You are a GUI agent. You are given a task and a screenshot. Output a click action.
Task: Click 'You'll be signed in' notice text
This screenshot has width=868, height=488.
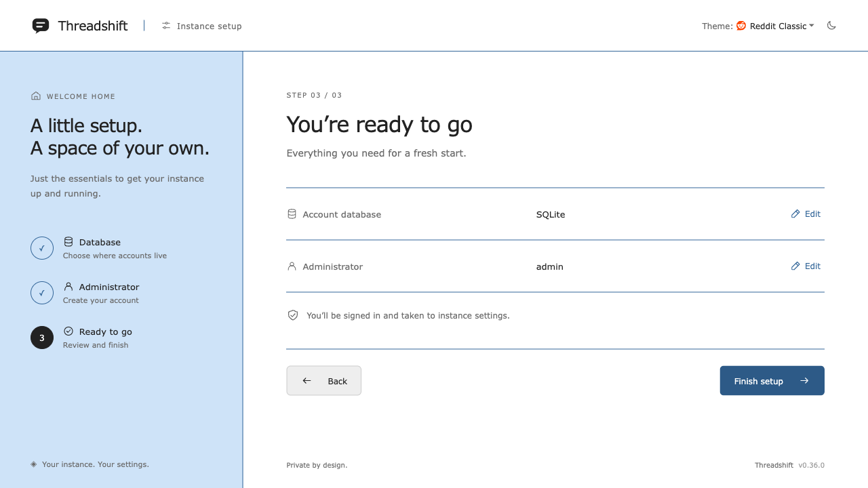pos(408,315)
